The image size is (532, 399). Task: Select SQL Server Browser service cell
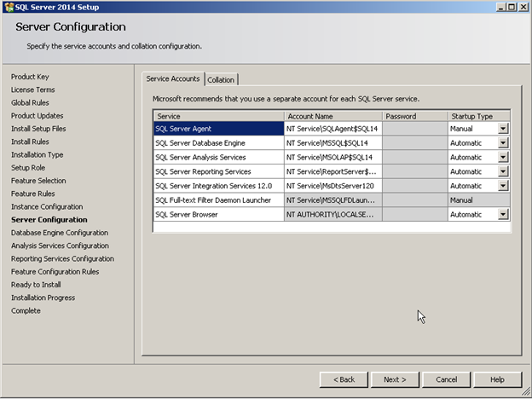tap(219, 214)
